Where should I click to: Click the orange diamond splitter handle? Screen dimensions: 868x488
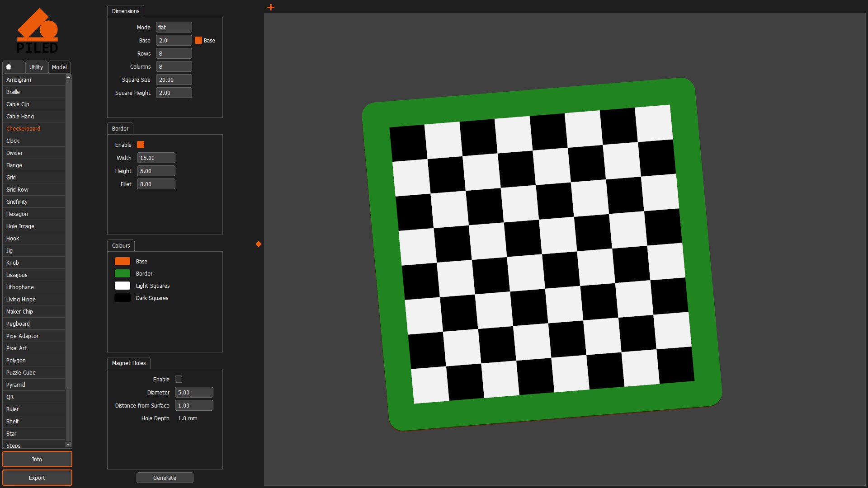pyautogui.click(x=259, y=244)
